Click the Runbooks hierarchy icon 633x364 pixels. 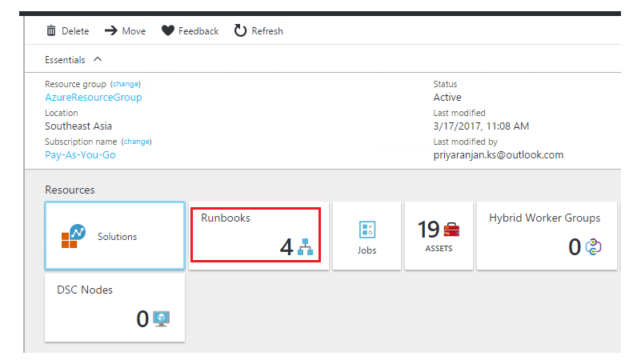(x=305, y=247)
